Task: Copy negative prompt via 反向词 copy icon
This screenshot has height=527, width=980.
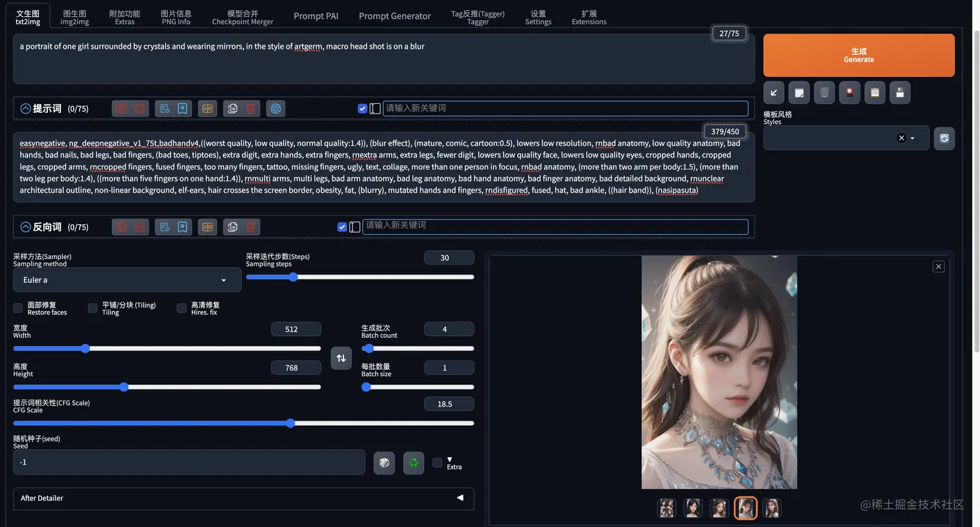Action: click(233, 227)
